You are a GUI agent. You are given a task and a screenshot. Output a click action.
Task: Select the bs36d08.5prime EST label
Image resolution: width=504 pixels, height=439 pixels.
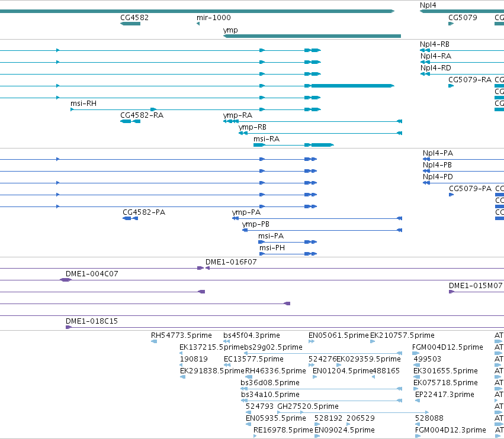coord(270,383)
